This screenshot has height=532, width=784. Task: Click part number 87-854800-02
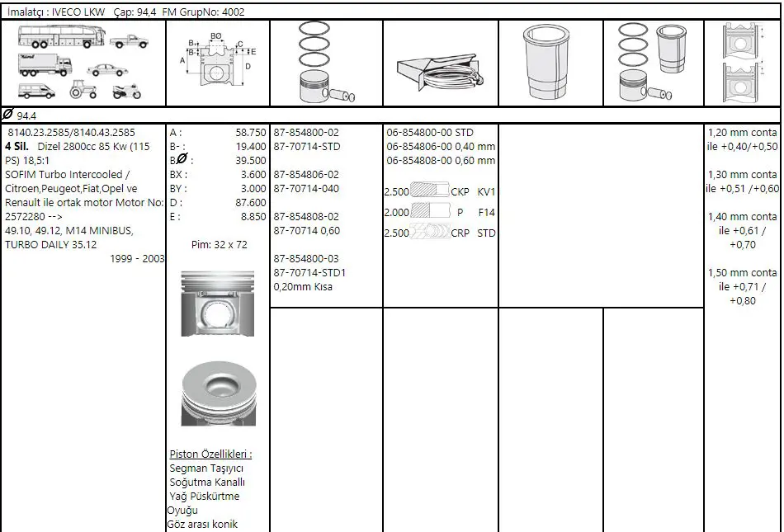point(306,132)
